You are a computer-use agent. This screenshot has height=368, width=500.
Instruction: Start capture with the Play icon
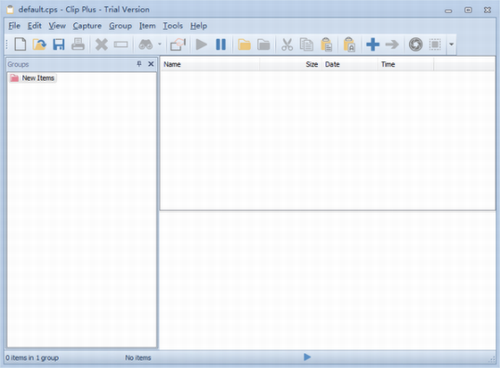[x=201, y=44]
